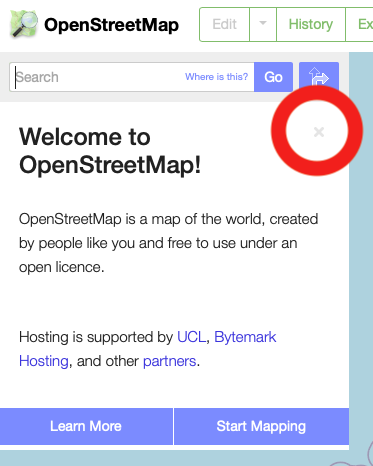Click the Edit button
The width and height of the screenshot is (373, 466).
(224, 24)
